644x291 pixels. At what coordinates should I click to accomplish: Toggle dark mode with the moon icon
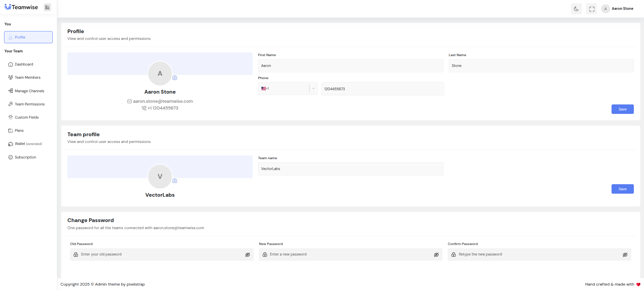pyautogui.click(x=576, y=9)
